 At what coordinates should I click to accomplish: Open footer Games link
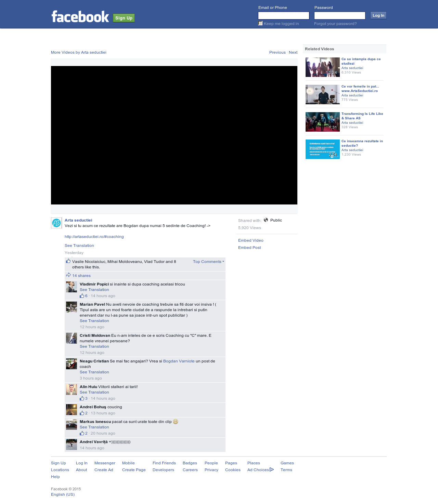click(287, 463)
